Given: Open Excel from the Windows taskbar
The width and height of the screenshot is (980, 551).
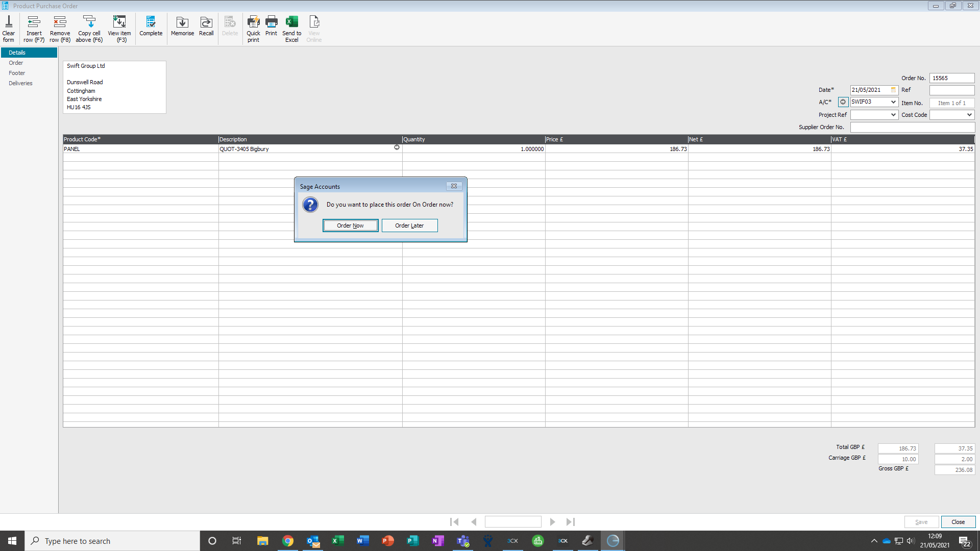Looking at the screenshot, I should (337, 541).
